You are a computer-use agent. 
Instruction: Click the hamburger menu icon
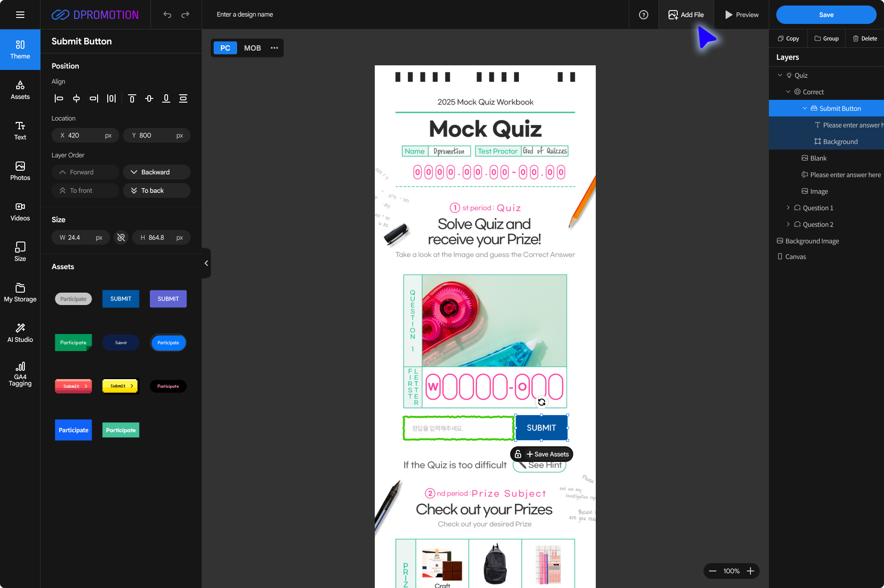point(20,15)
